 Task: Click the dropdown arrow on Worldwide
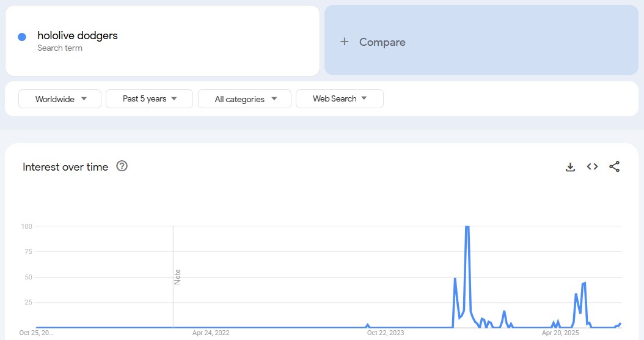[x=84, y=98]
